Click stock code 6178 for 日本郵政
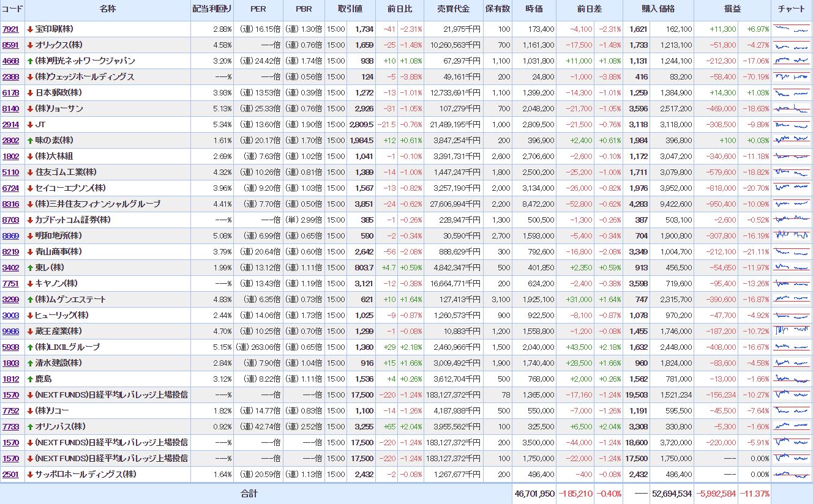Screen dimensions: 813x504 pyautogui.click(x=10, y=93)
